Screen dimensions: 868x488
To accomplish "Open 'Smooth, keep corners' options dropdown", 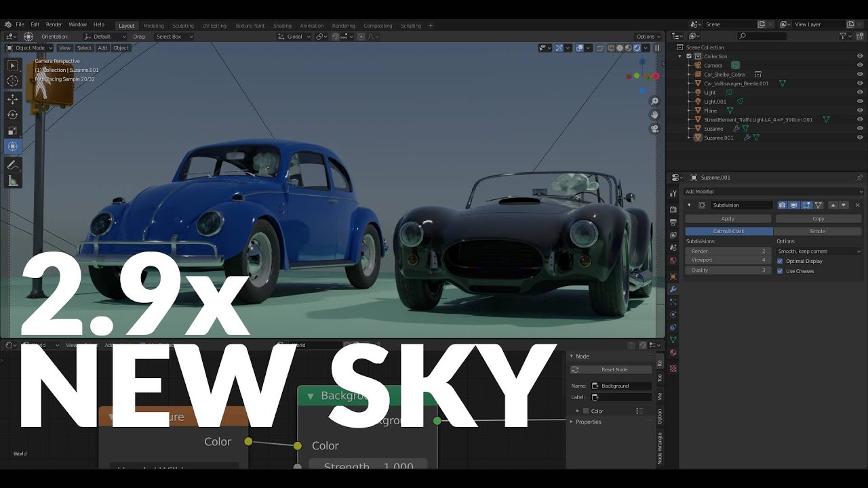I will (818, 251).
